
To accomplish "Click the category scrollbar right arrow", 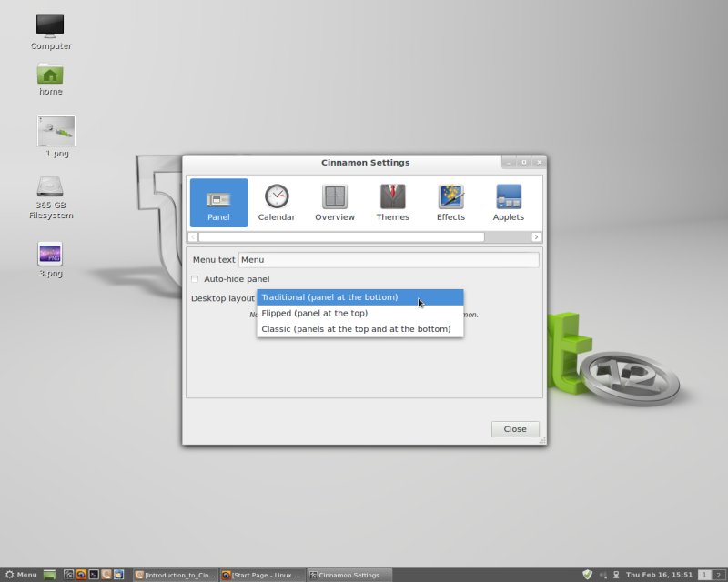I will coord(536,237).
